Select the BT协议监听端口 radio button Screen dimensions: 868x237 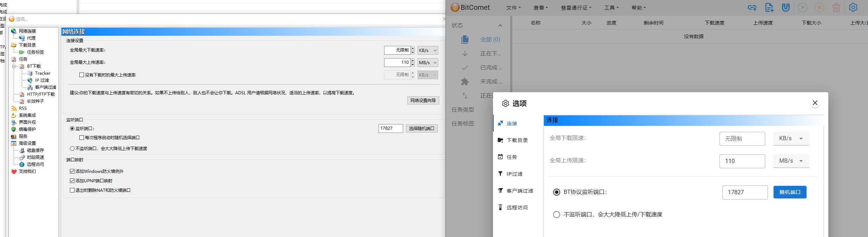[x=557, y=192]
